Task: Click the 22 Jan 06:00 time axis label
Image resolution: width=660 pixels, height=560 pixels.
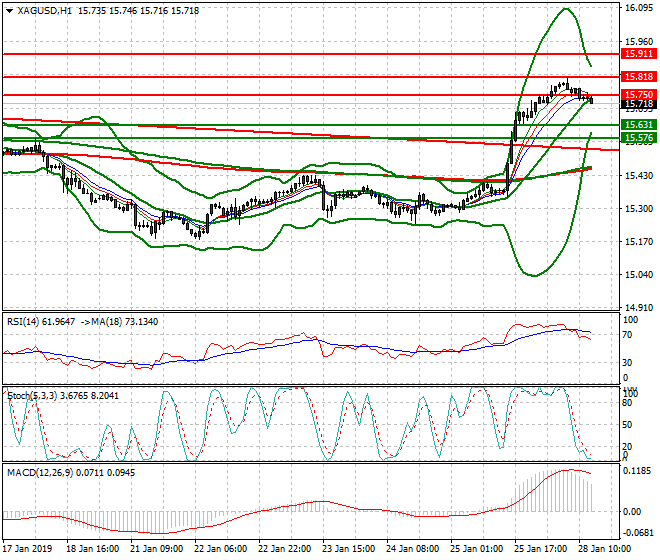Action: click(221, 549)
